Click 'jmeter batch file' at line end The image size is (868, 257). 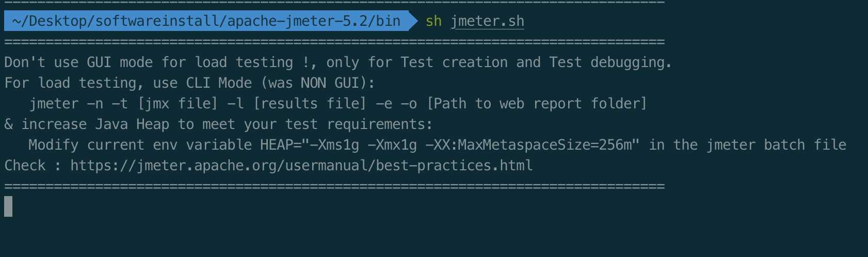pos(776,145)
